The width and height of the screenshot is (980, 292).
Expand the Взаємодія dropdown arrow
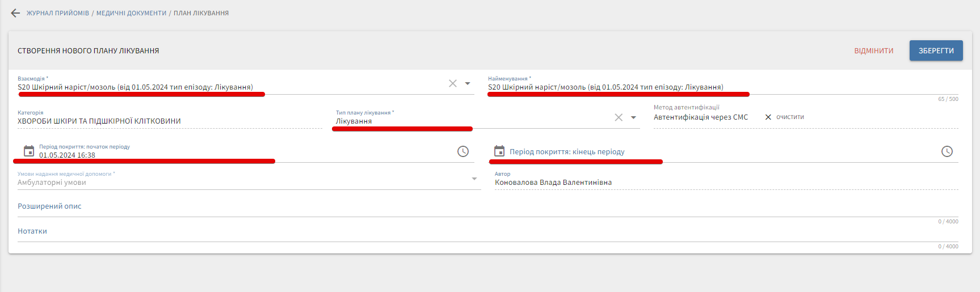[x=468, y=83]
